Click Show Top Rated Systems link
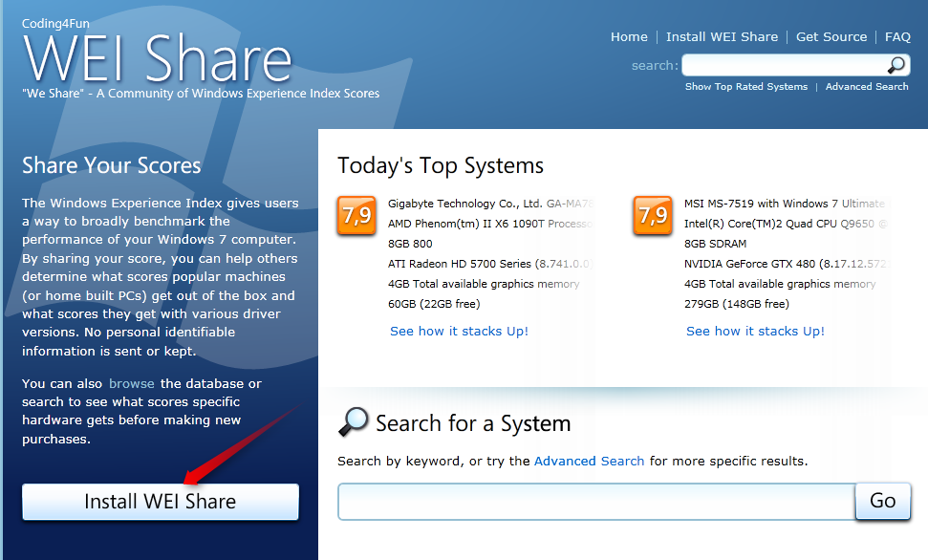Image resolution: width=928 pixels, height=560 pixels. pos(746,86)
